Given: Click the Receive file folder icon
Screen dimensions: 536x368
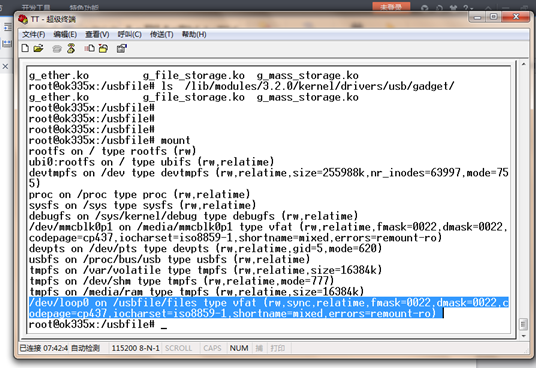Looking at the screenshot, I should 103,49.
